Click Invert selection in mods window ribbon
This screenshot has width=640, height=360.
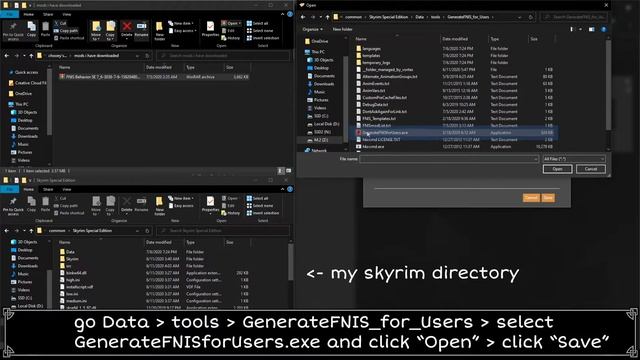[263, 38]
